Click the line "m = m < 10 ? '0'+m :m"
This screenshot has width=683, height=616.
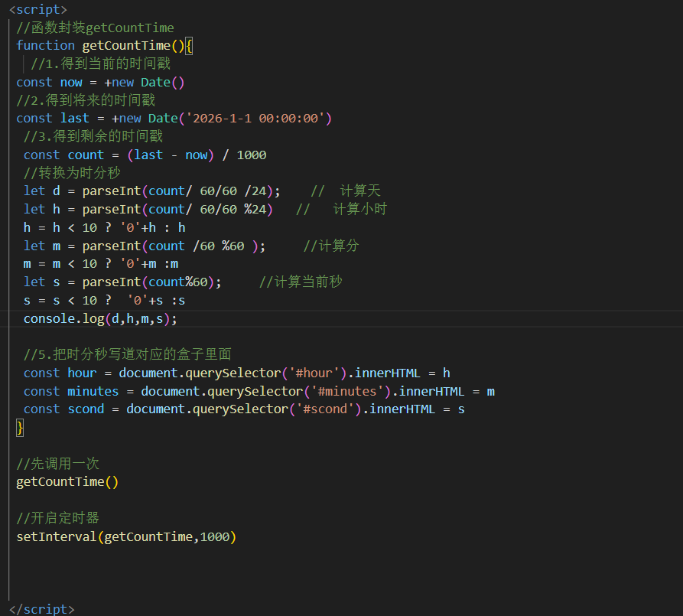coord(101,264)
